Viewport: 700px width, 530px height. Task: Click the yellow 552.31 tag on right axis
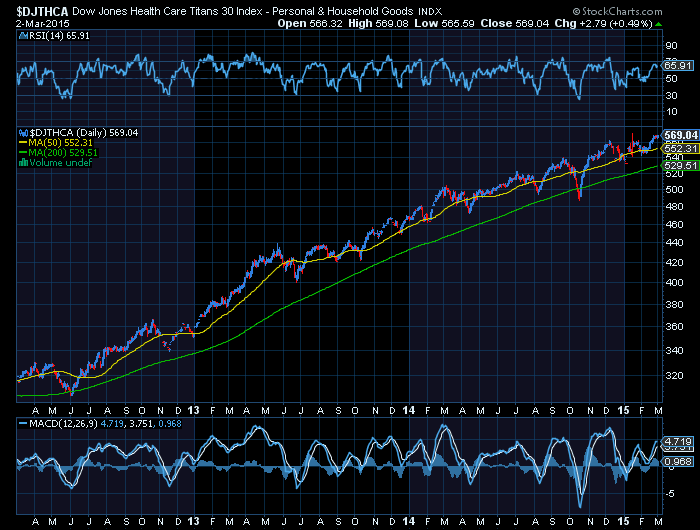pos(681,149)
